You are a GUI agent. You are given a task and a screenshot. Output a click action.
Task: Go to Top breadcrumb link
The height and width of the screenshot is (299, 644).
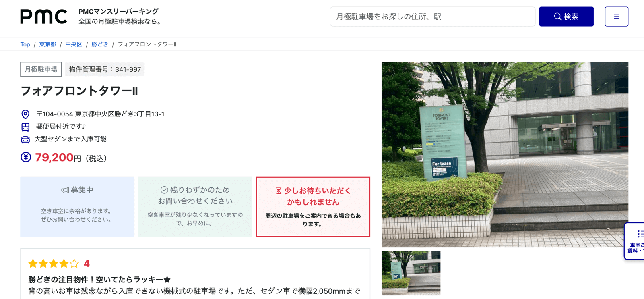click(25, 44)
